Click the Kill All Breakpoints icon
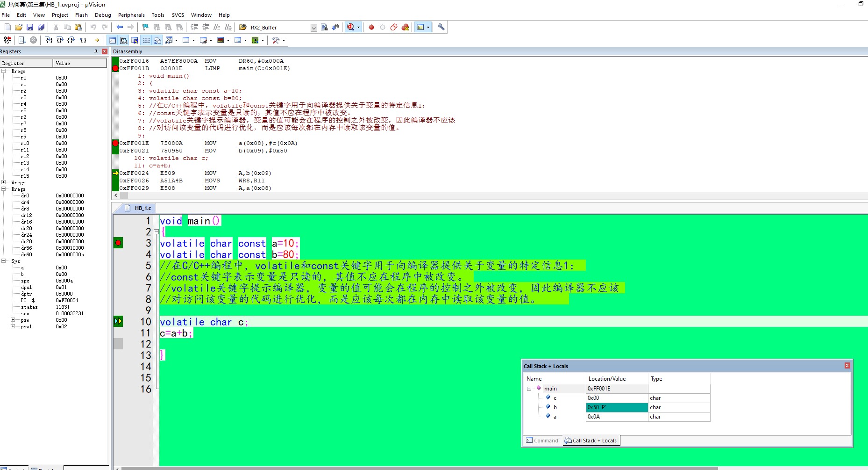The height and width of the screenshot is (470, 868). [x=405, y=27]
